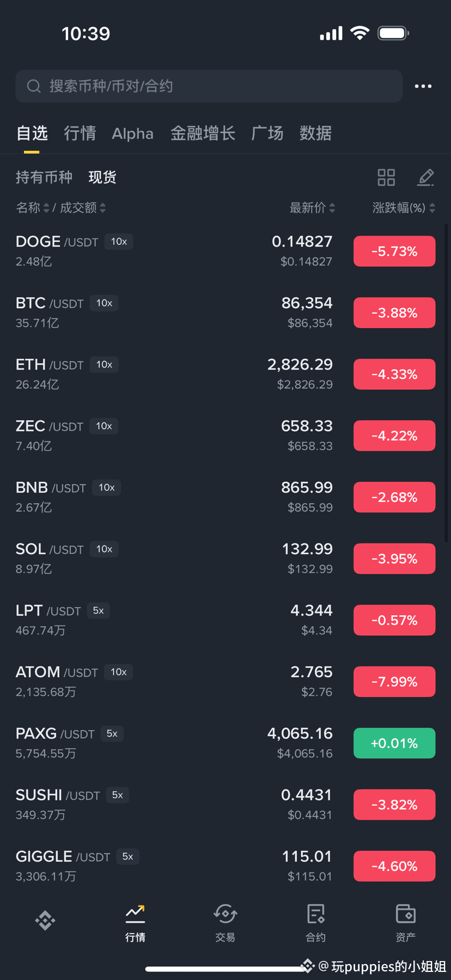Open the BTC/USDT pair row
The image size is (451, 980).
tap(225, 313)
